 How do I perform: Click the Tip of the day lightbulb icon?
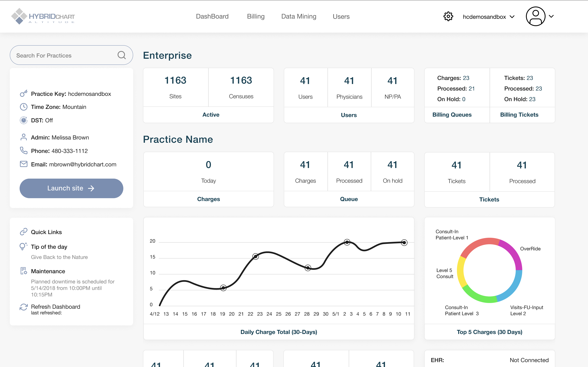pyautogui.click(x=23, y=246)
